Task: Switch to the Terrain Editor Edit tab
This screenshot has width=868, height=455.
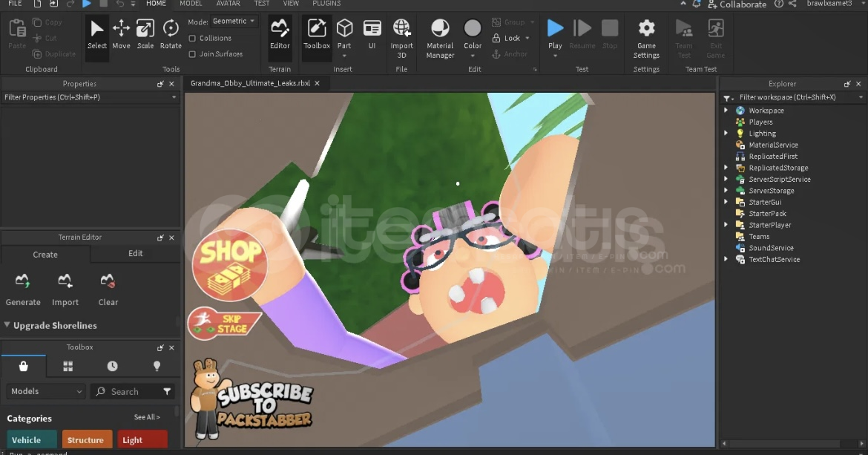Action: [x=136, y=254]
